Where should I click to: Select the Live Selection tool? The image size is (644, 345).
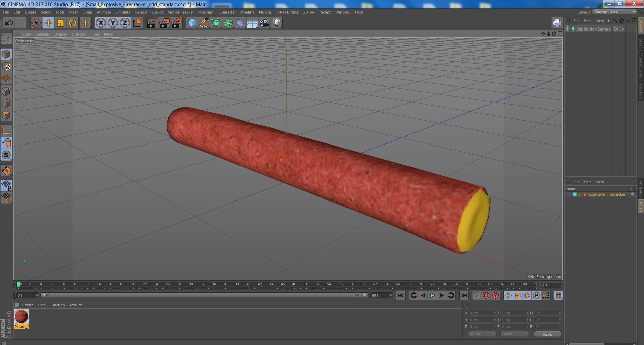point(36,23)
